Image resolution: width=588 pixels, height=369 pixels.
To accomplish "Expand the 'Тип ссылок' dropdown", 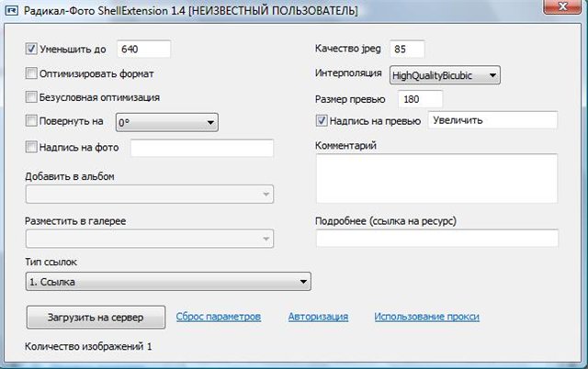I will click(168, 282).
